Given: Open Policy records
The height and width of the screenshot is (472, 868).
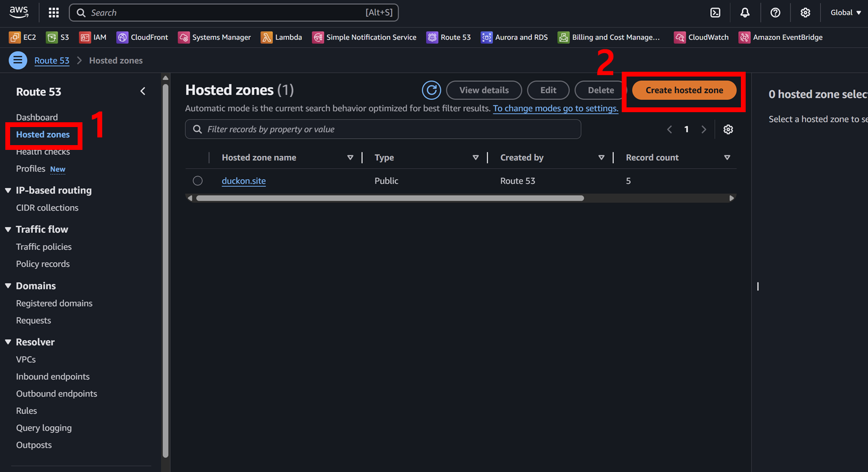Looking at the screenshot, I should pyautogui.click(x=43, y=264).
